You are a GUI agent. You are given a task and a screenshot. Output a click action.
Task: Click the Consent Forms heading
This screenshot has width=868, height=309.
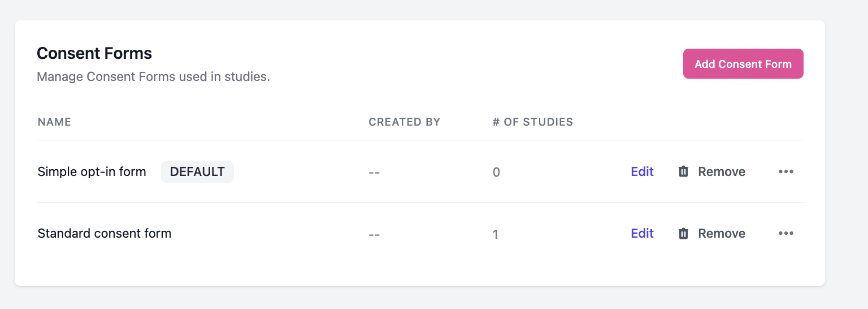coord(94,53)
